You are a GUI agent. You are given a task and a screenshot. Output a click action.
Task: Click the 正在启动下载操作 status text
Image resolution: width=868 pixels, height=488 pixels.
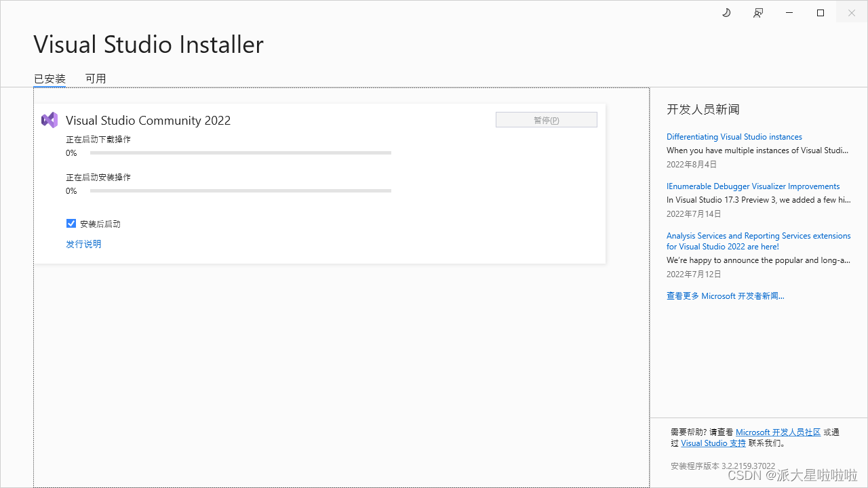pos(98,140)
